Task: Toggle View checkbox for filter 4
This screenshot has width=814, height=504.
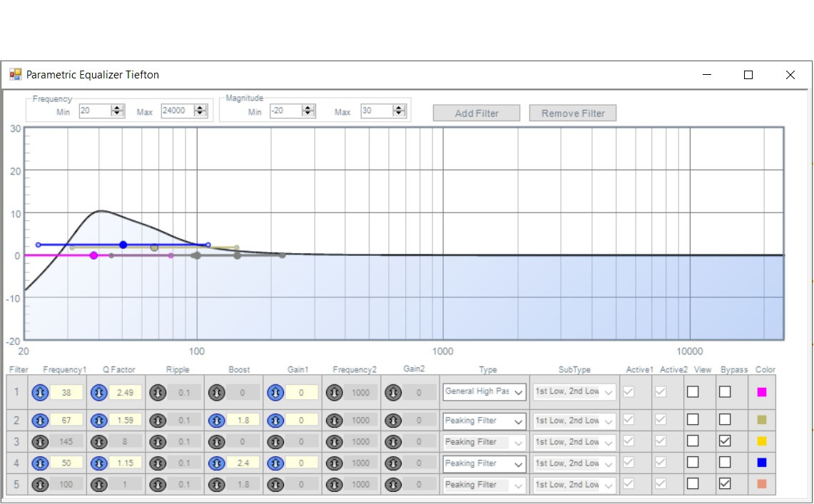Action: [693, 463]
